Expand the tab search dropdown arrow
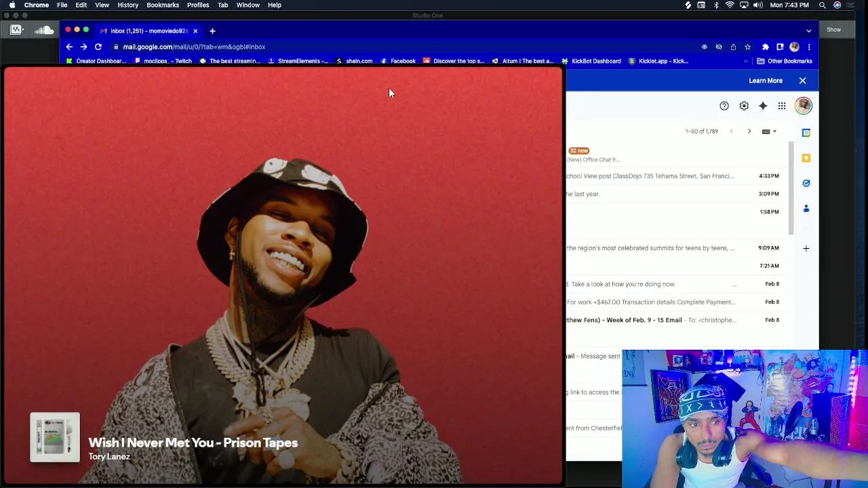Image resolution: width=868 pixels, height=488 pixels. [808, 30]
